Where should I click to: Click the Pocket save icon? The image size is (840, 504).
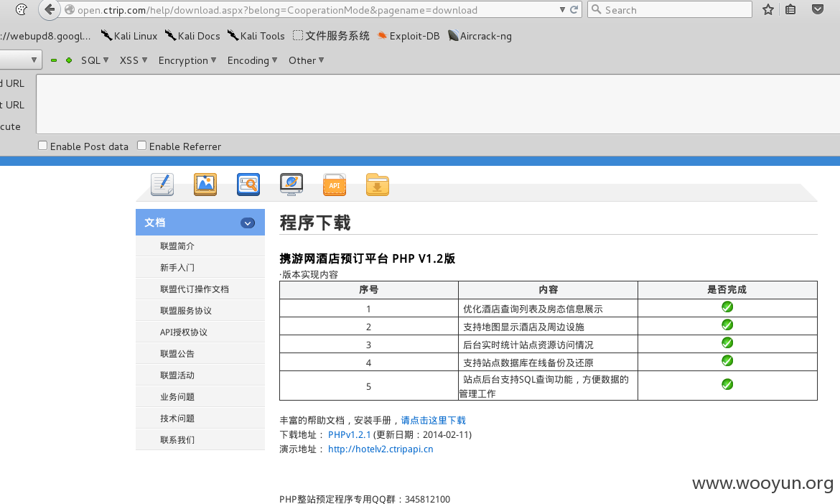(x=818, y=9)
